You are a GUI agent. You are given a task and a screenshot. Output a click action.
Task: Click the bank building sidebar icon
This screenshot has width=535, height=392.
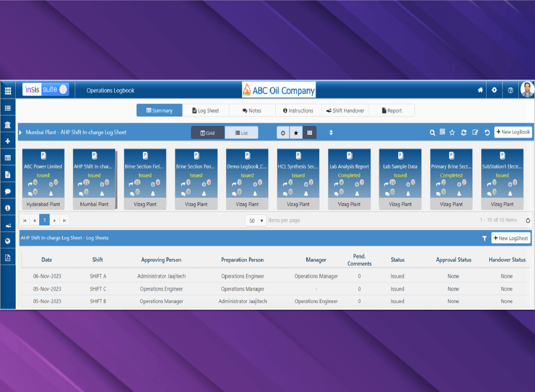[7, 125]
